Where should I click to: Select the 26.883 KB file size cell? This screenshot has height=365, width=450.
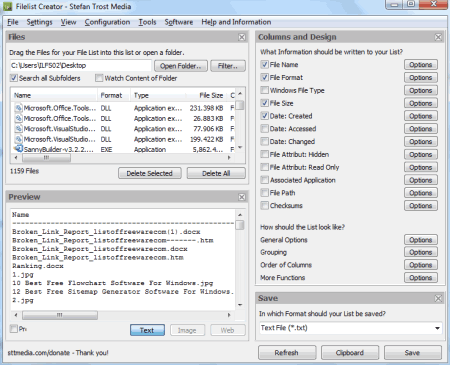coord(208,118)
